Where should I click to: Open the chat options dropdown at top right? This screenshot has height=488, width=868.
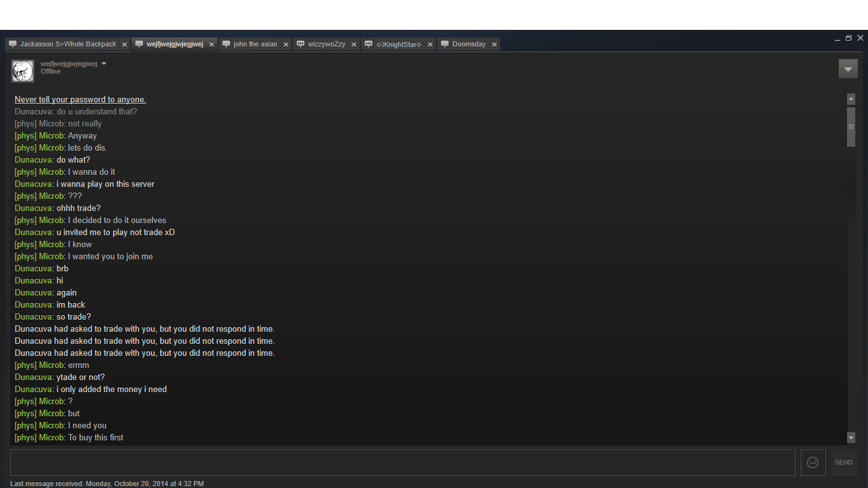848,69
